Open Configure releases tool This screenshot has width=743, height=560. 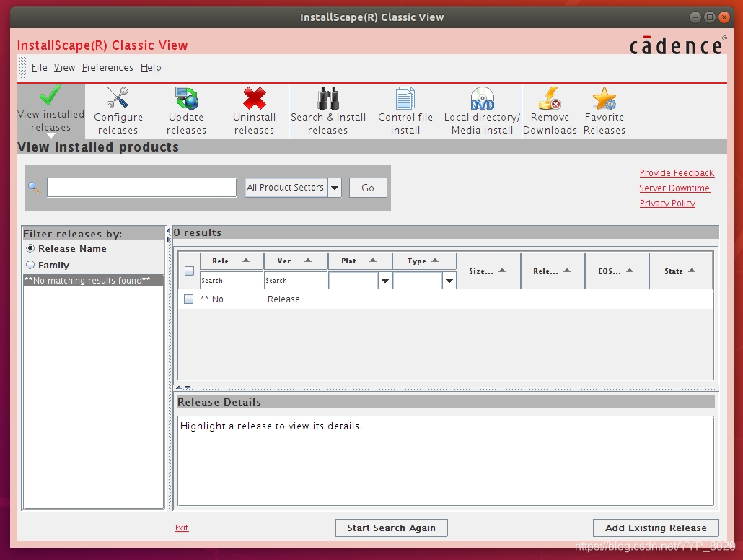pyautogui.click(x=118, y=110)
